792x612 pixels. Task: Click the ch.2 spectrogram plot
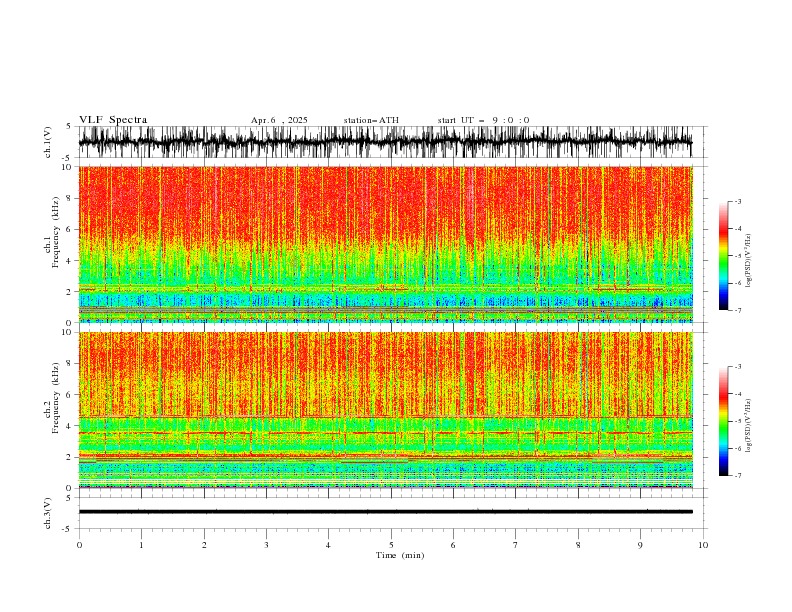385,410
